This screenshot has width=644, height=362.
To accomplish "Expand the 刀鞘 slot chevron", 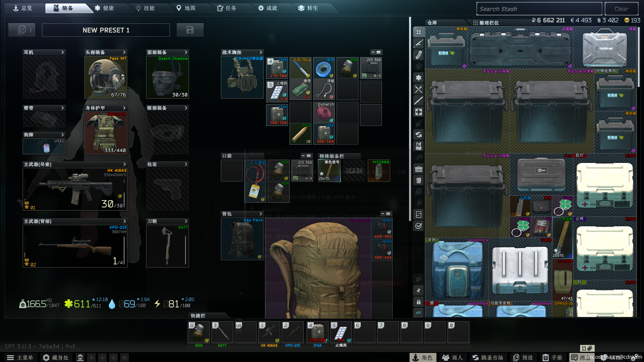I will (186, 221).
